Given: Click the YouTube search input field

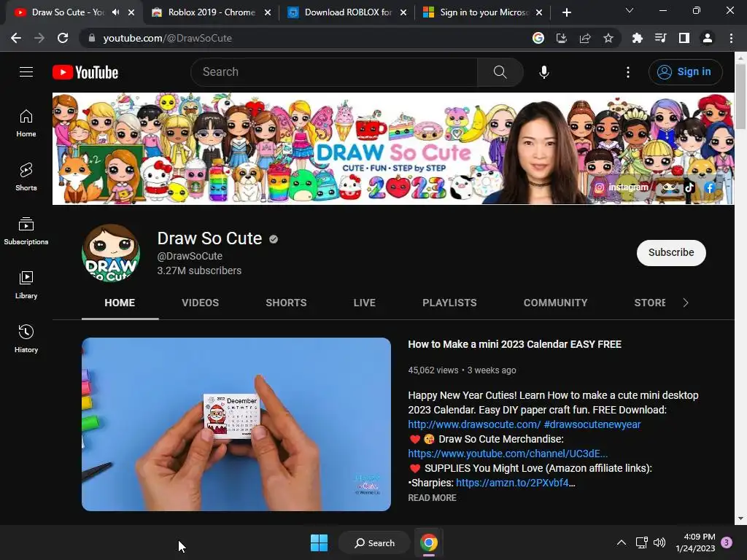Looking at the screenshot, I should click(334, 72).
